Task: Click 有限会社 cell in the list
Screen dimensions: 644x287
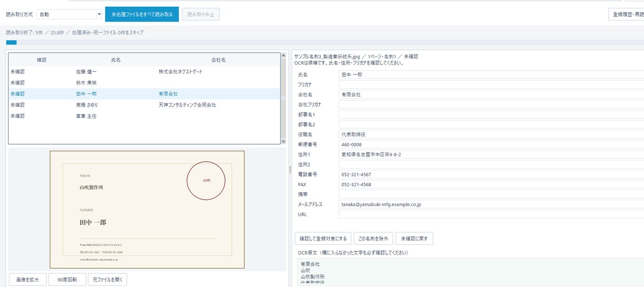Action: (x=168, y=94)
